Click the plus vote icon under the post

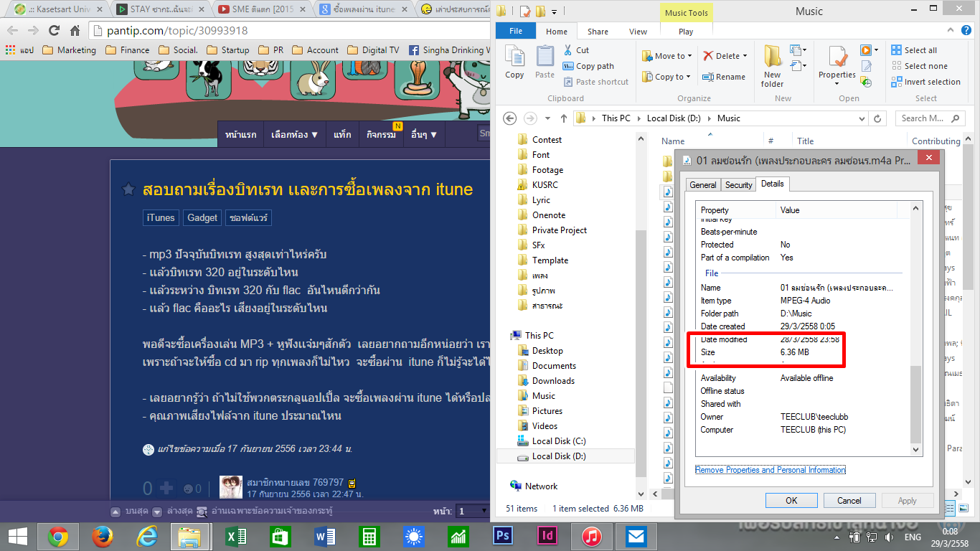(x=166, y=489)
